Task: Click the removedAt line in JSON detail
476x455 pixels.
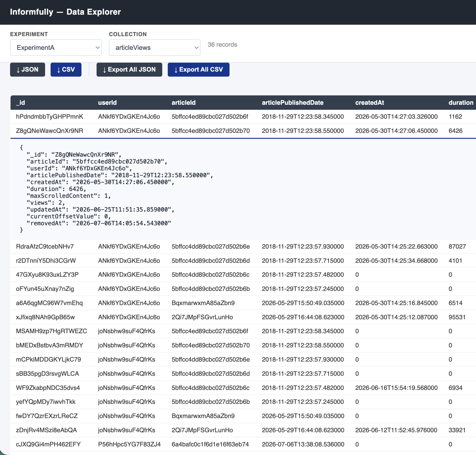Action: 99,223
